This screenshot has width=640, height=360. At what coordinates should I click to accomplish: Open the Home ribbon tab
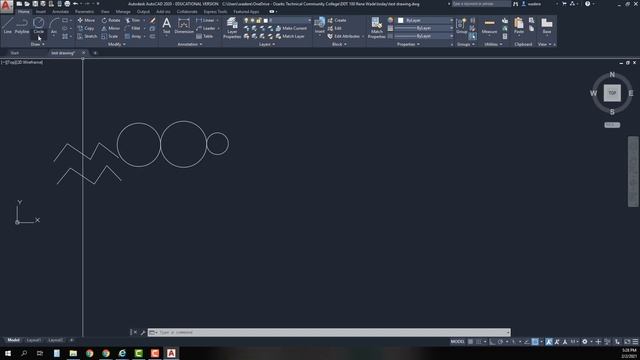[x=24, y=11]
